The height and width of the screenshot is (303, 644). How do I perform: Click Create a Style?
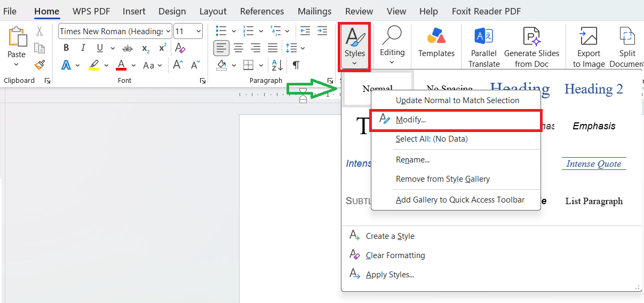pos(390,236)
